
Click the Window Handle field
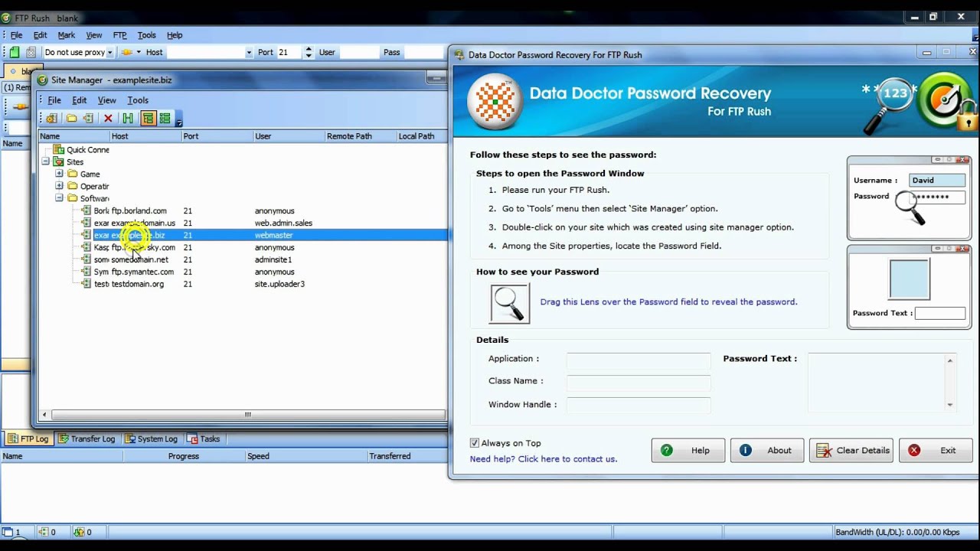[x=639, y=406]
